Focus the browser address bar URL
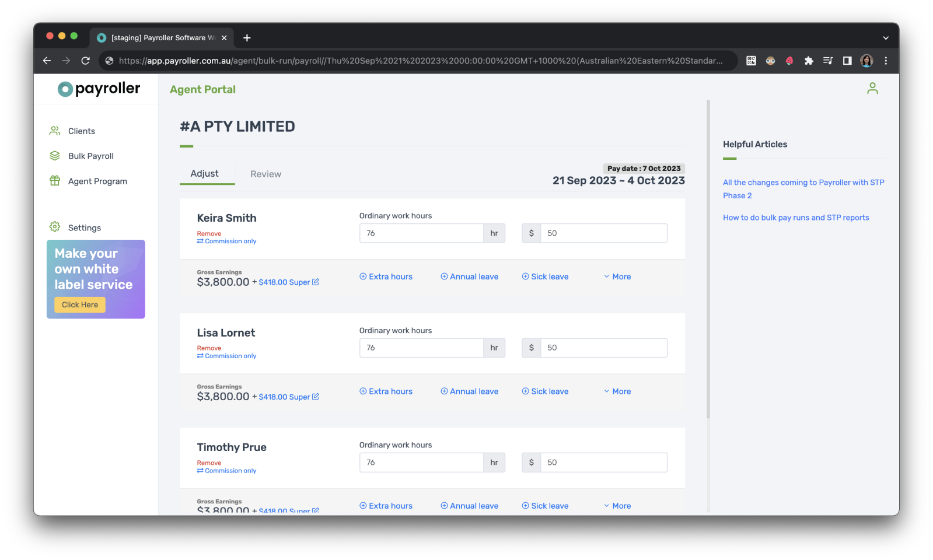Screen dimensions: 933x560 tap(421, 61)
